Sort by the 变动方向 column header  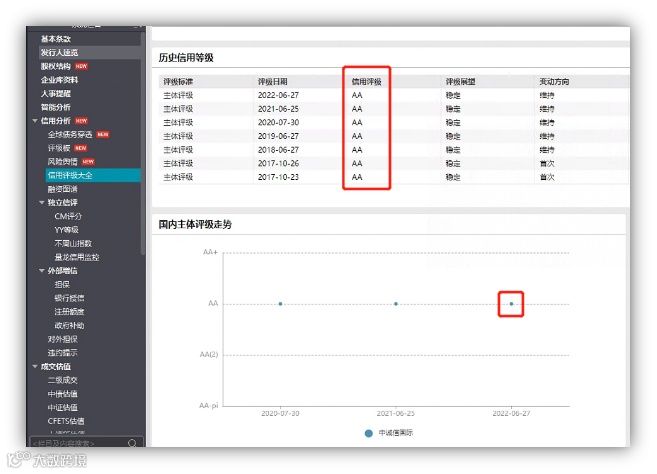554,82
